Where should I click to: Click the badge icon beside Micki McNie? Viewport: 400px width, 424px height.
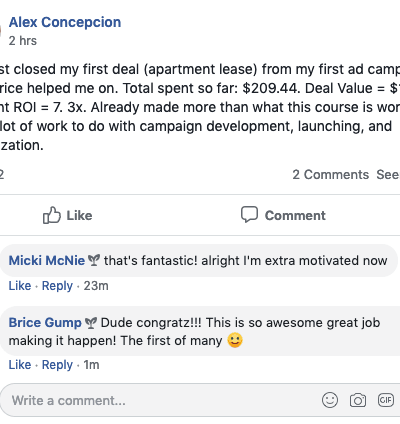[x=94, y=260]
